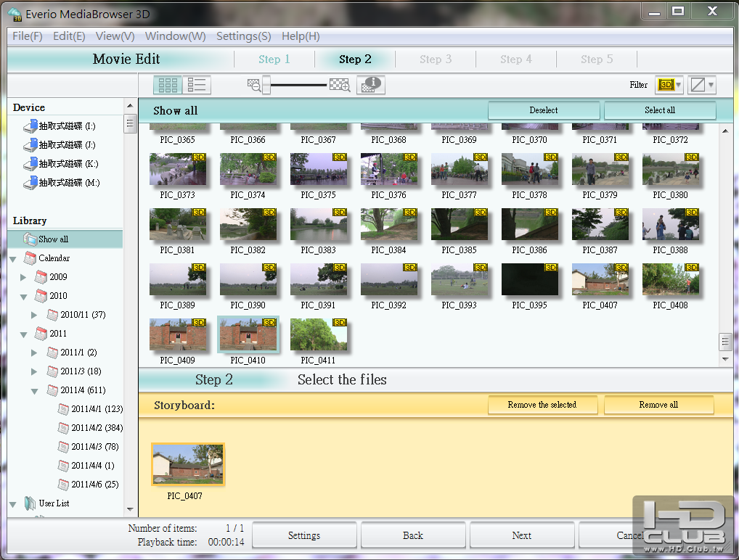Switch to list details view
Screen dimensions: 739x560
(197, 85)
